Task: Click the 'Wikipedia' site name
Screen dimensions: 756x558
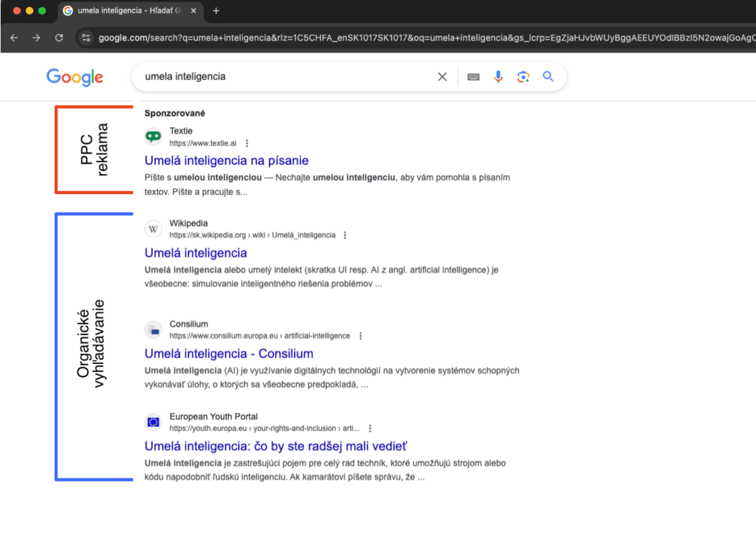Action: pos(188,224)
